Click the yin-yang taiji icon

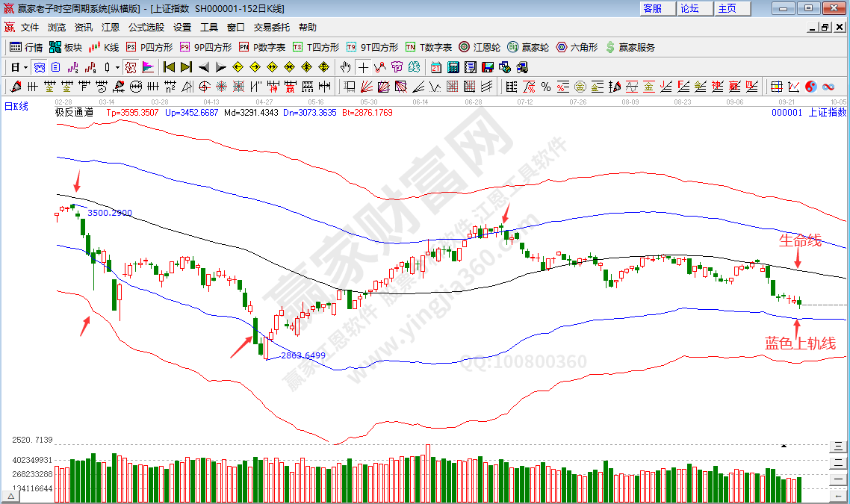pos(810,87)
